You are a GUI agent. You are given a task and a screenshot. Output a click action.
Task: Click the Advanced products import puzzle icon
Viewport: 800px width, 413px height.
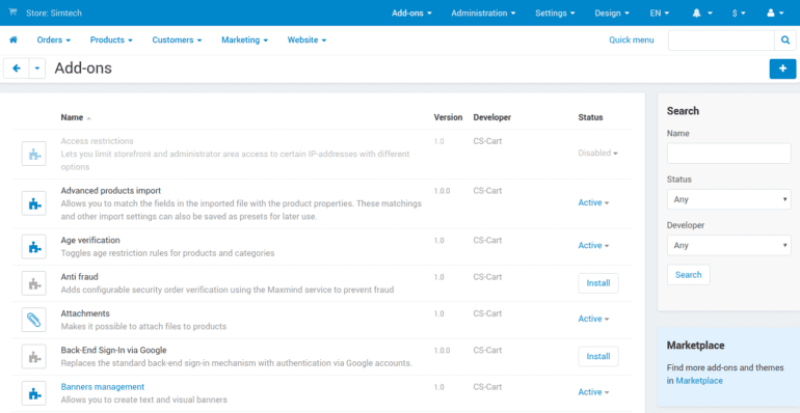coord(35,203)
